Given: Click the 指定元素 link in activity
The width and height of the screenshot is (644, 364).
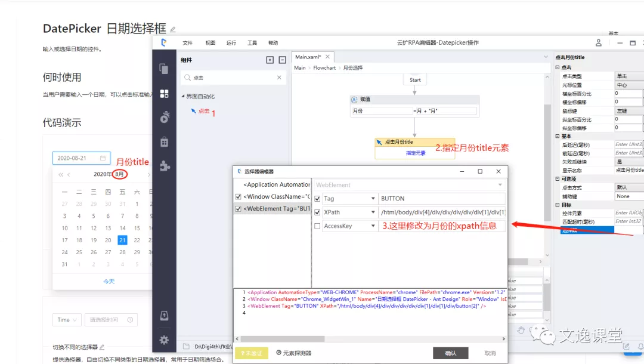Looking at the screenshot, I should [x=416, y=153].
